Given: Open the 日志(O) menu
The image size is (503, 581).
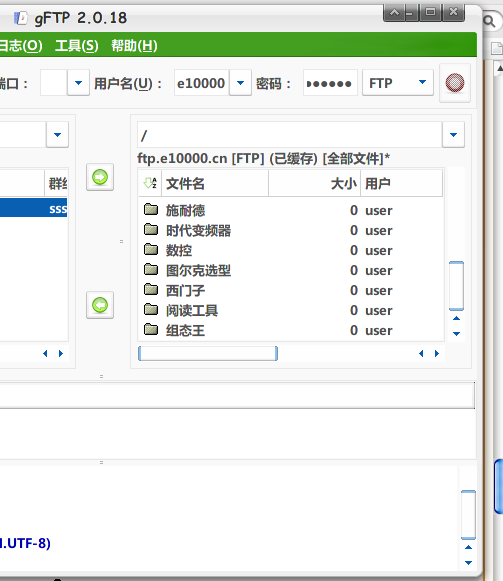Looking at the screenshot, I should pyautogui.click(x=20, y=46).
